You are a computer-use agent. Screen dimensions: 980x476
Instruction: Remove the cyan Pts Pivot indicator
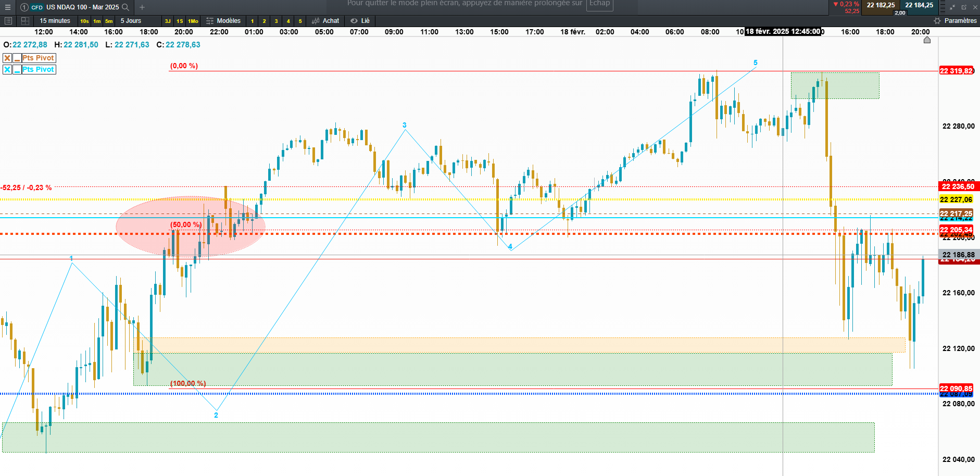[x=7, y=69]
